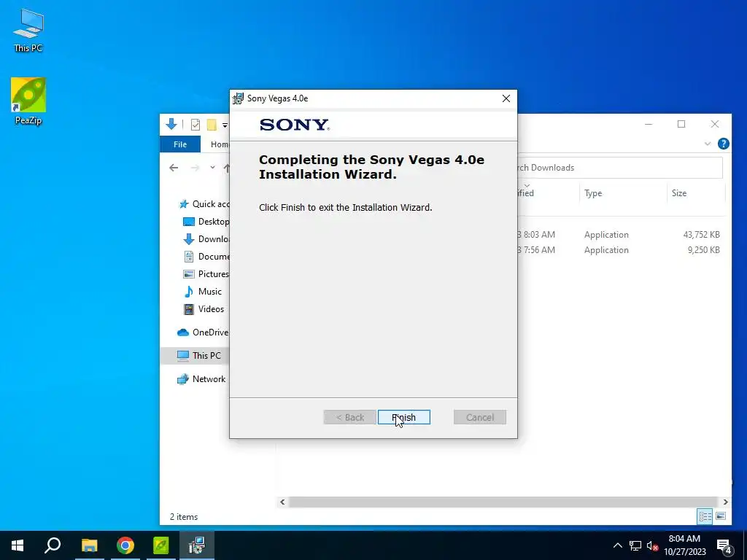
Task: Open Music in the Explorer sidebar
Action: click(203, 292)
